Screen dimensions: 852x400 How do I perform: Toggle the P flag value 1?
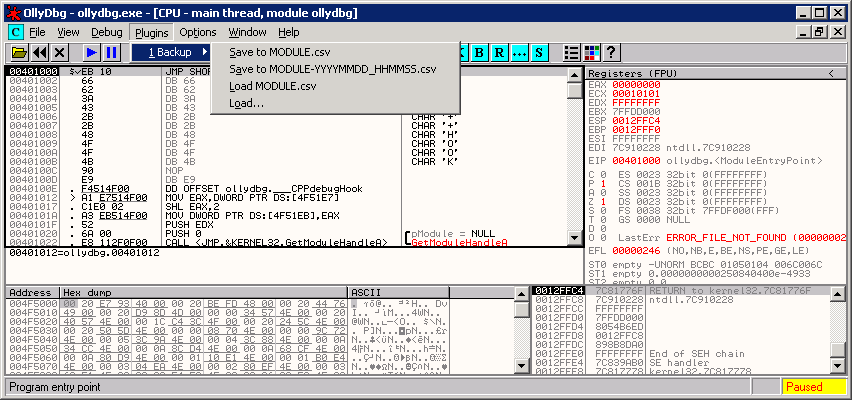[605, 184]
